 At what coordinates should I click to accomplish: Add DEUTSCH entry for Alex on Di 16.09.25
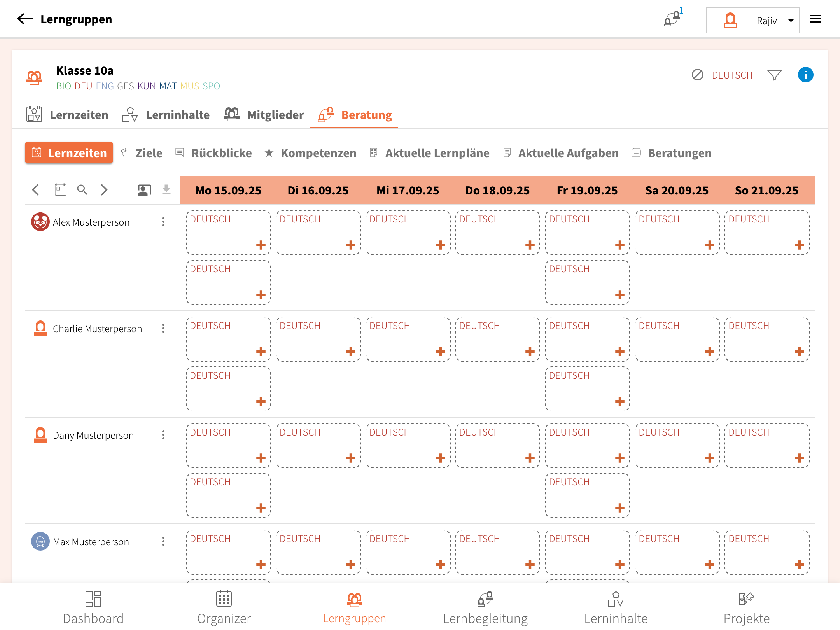coord(350,245)
